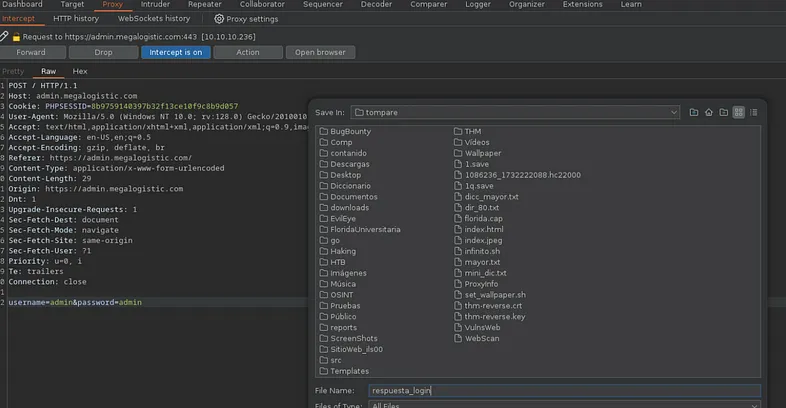
Task: Switch to the Hex view tab
Action: point(80,71)
